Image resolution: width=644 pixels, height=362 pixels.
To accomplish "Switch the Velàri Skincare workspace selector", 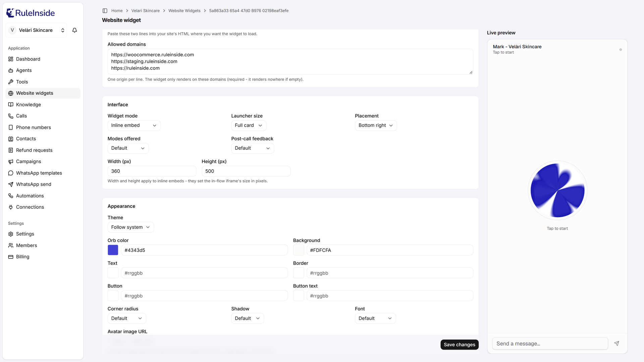I will (36, 30).
